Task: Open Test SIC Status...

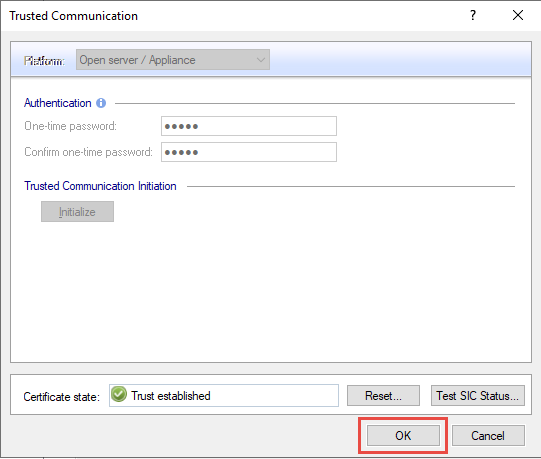Action: click(x=478, y=395)
